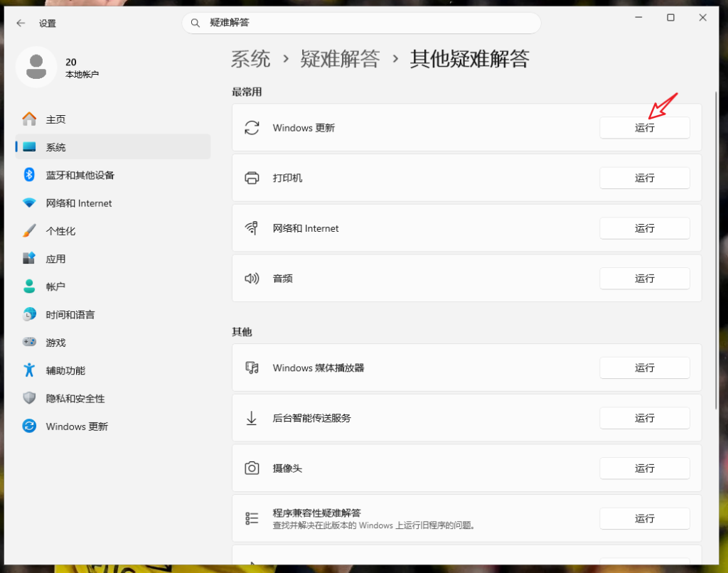Click the 摄像头 camera icon
This screenshot has width=728, height=573.
[x=252, y=468]
